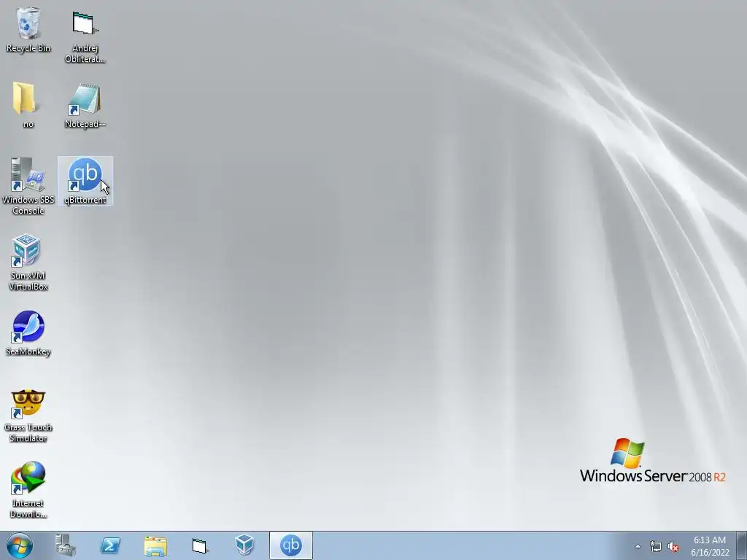Launch Windows PowerShell from the taskbar
Image resolution: width=747 pixels, height=560 pixels.
point(110,545)
